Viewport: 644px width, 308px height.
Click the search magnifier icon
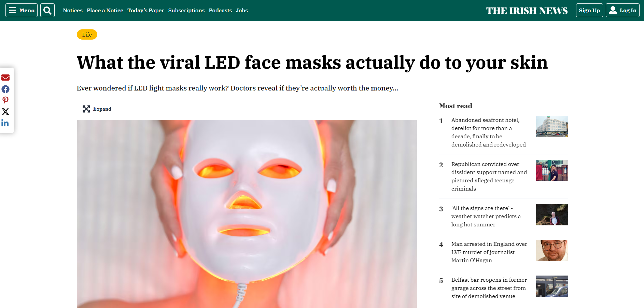[x=47, y=10]
